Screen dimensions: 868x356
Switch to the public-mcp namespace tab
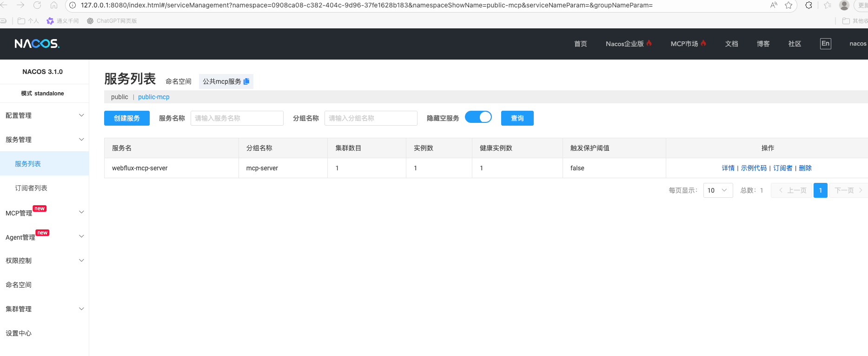pyautogui.click(x=154, y=97)
